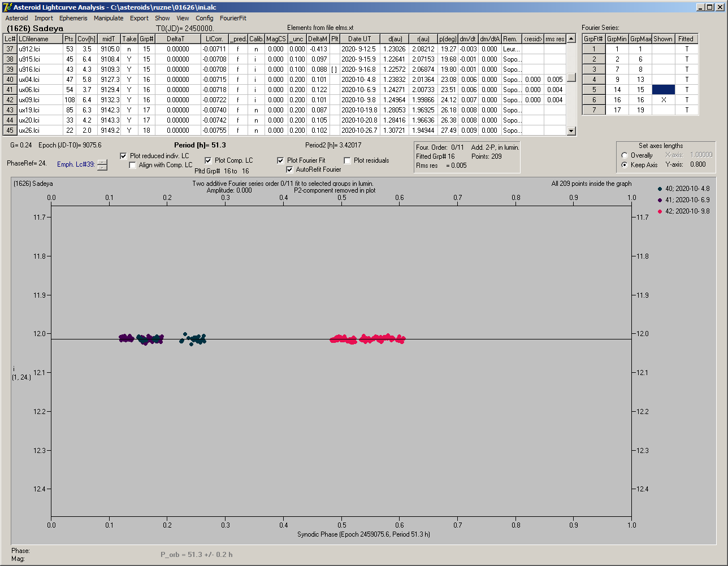The width and height of the screenshot is (728, 566).
Task: Click the Leur... remark cell in row 37
Action: pos(512,49)
